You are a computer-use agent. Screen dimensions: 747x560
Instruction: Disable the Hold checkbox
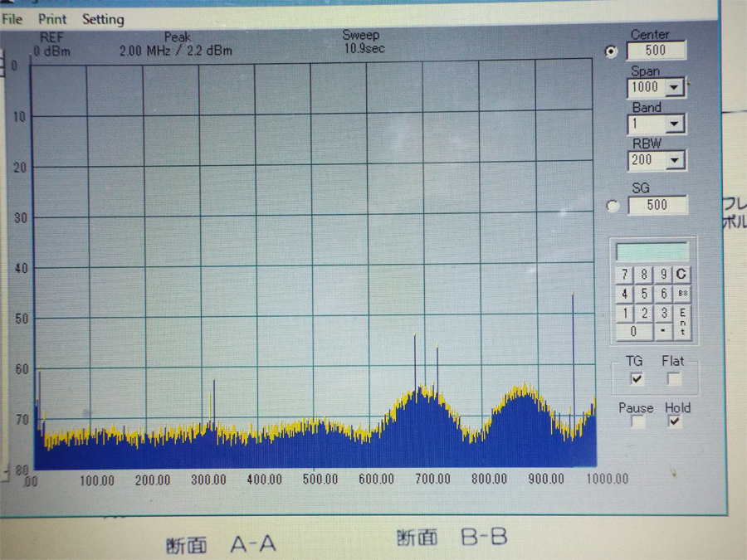pos(675,422)
